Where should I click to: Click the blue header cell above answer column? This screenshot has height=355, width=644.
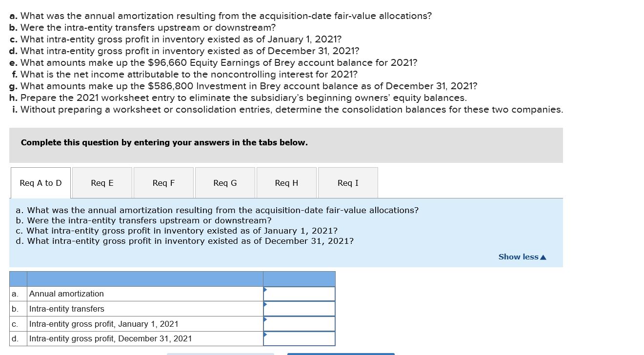299,279
